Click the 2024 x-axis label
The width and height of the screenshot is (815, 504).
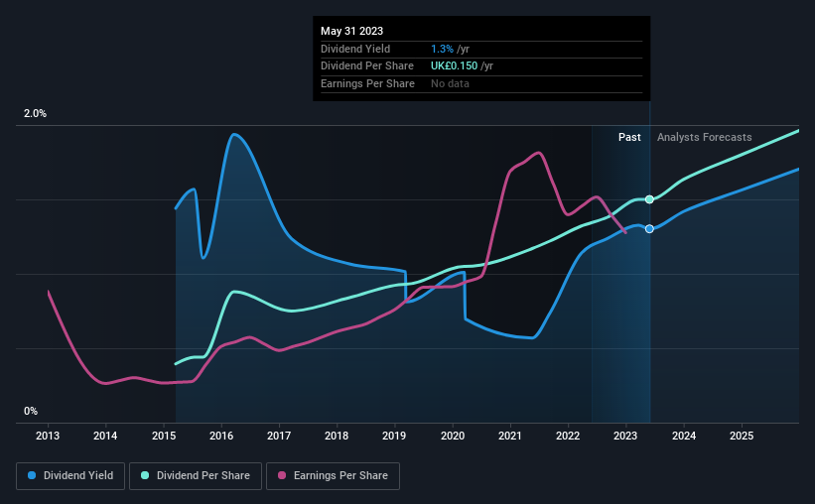click(x=684, y=436)
